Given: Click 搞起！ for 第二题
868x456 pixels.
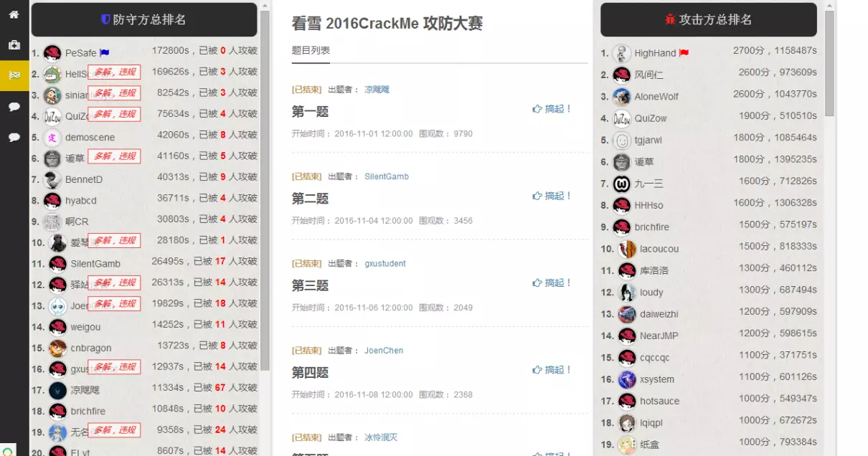Looking at the screenshot, I should [552, 196].
